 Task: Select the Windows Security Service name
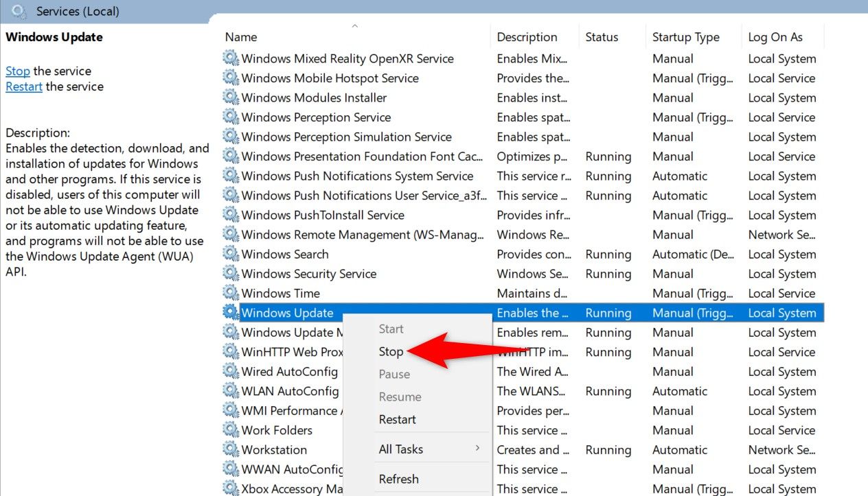tap(309, 274)
